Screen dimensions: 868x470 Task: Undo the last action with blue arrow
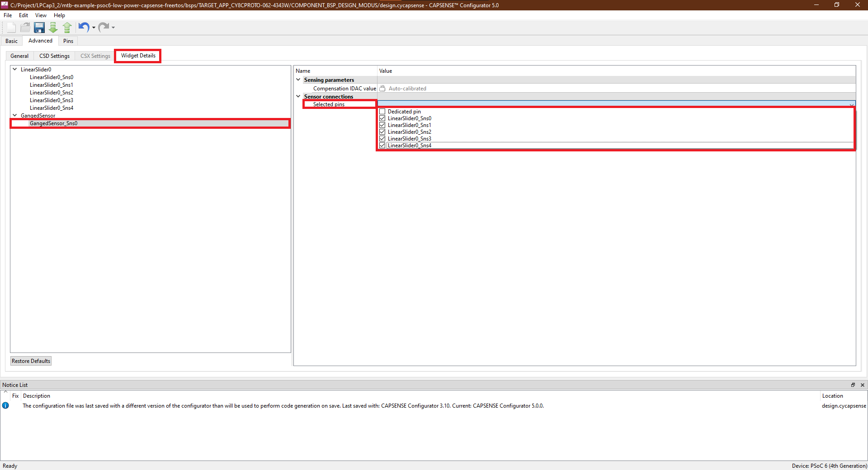[x=84, y=27]
